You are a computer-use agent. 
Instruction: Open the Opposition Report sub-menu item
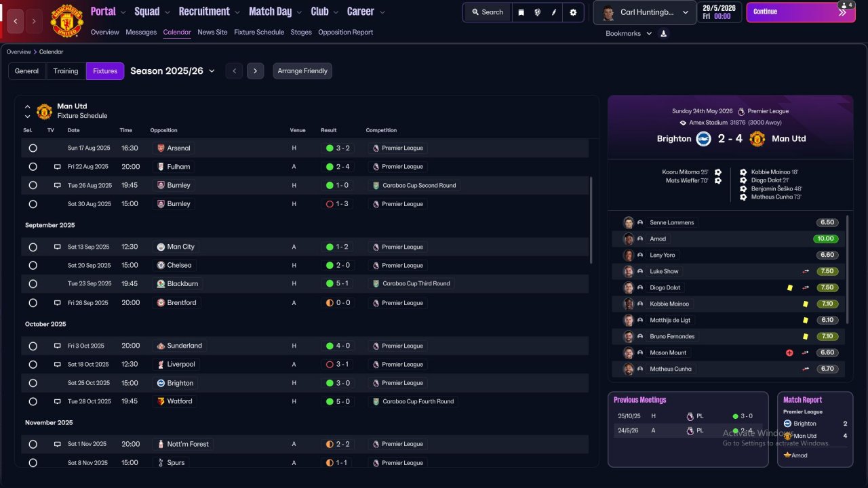[x=345, y=32]
